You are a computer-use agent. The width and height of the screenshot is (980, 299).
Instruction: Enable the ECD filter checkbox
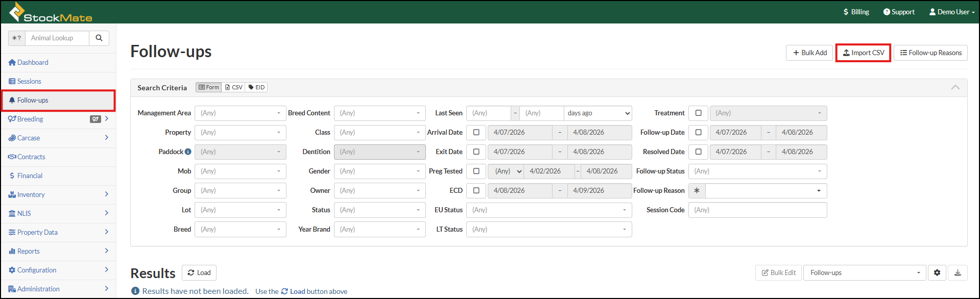tap(476, 190)
